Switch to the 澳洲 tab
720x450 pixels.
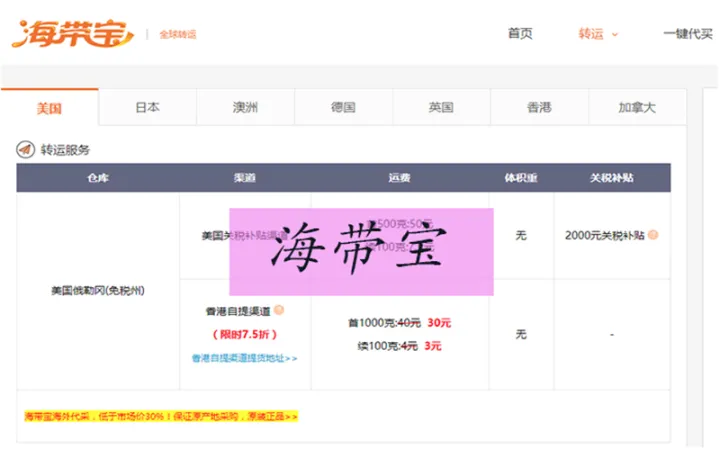(x=245, y=107)
